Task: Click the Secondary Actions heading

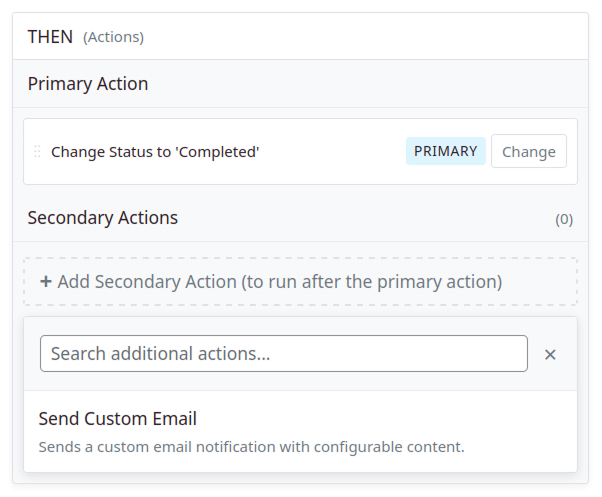Action: pos(103,217)
